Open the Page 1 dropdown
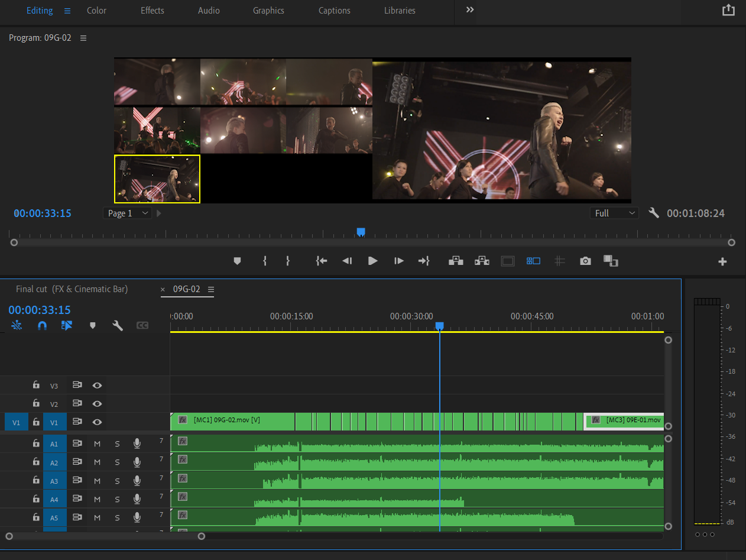This screenshot has height=560, width=746. pyautogui.click(x=127, y=213)
